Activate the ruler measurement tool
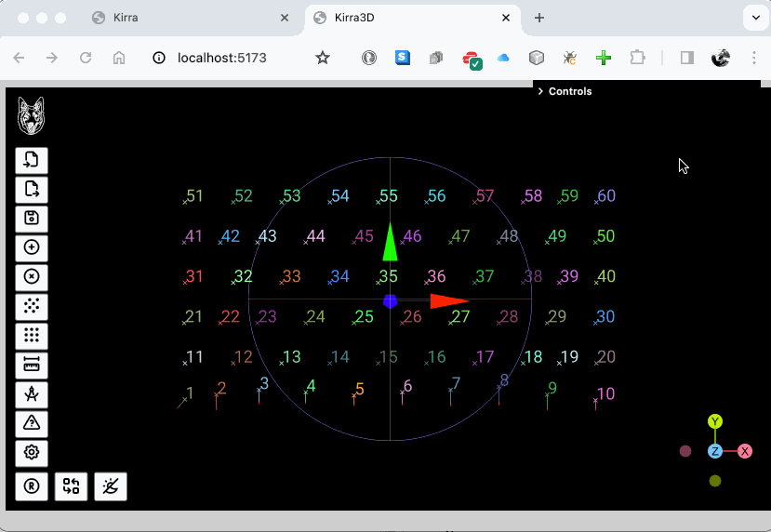 (x=32, y=365)
